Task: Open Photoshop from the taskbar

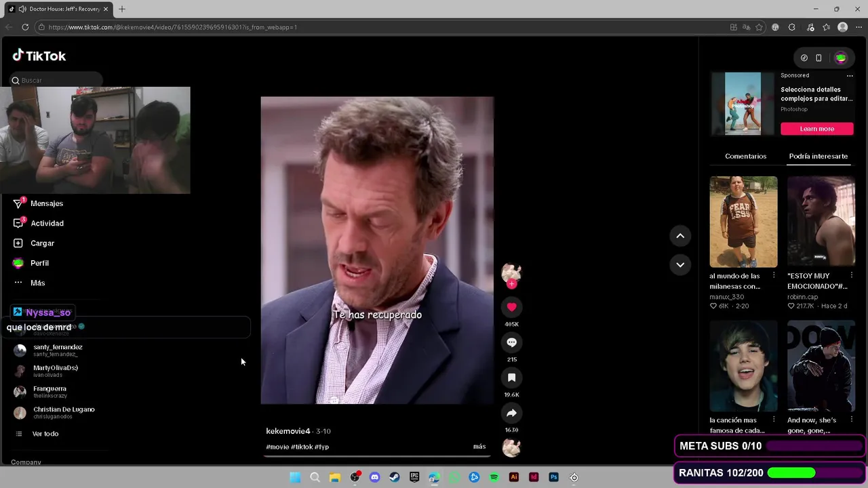Action: pyautogui.click(x=553, y=477)
